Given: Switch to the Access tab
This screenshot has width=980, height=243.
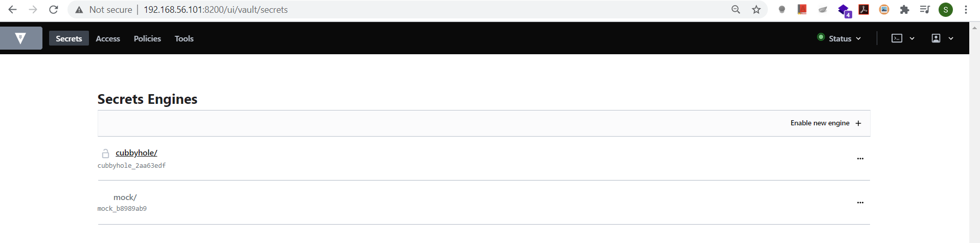Looking at the screenshot, I should 108,38.
